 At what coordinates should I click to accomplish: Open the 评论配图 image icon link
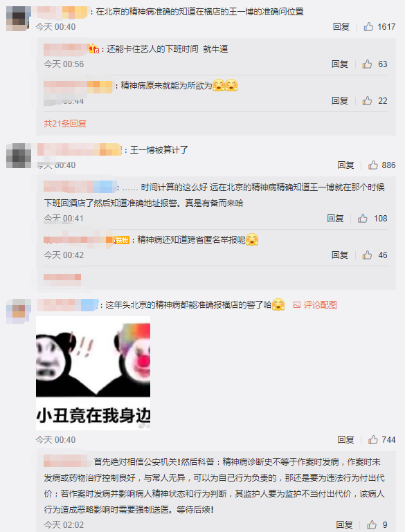pos(315,305)
